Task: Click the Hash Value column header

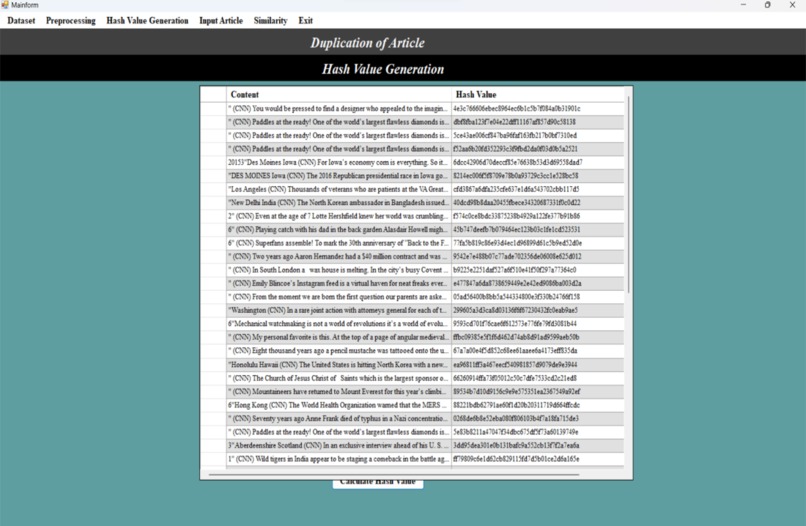Action: (x=538, y=95)
